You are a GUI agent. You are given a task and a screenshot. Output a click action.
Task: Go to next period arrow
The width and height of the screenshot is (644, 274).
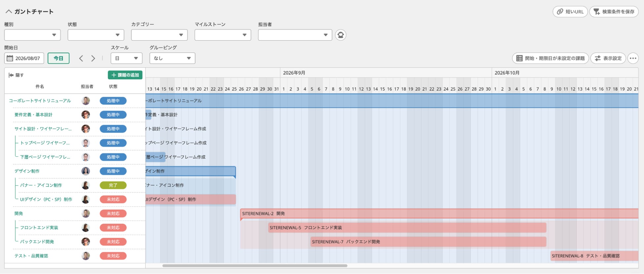pyautogui.click(x=93, y=59)
